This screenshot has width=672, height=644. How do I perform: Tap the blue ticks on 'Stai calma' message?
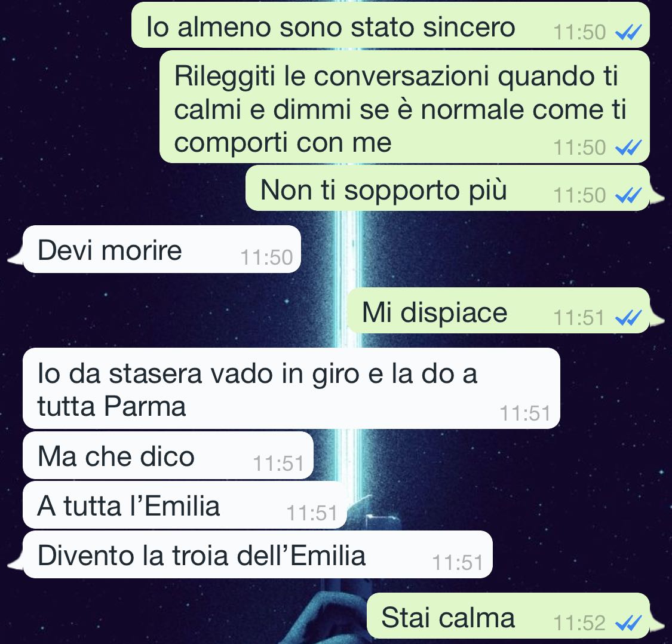pos(628,623)
